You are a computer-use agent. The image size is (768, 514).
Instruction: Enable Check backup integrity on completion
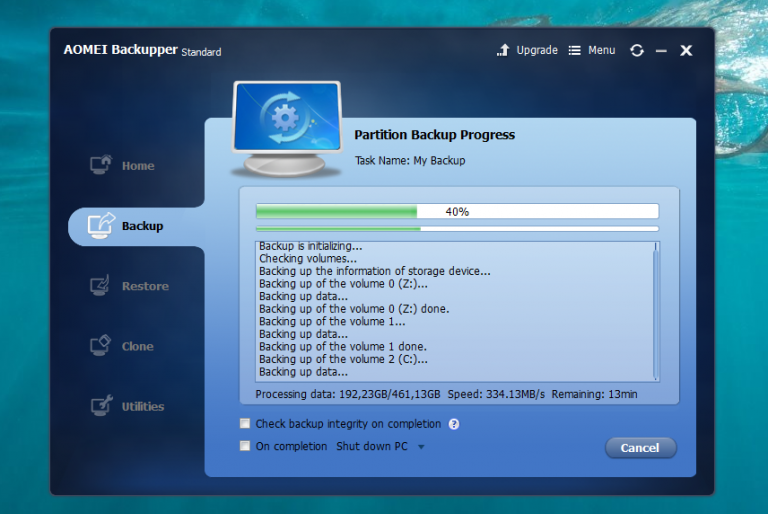(246, 424)
